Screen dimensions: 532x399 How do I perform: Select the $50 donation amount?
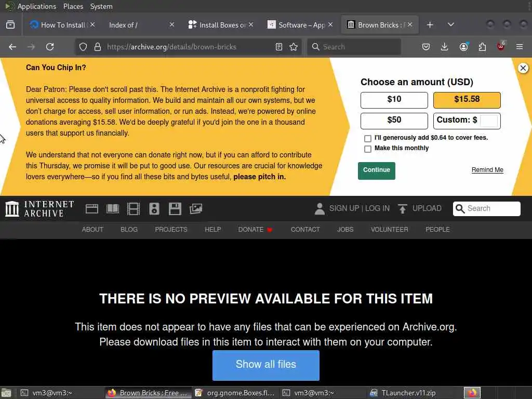point(394,121)
